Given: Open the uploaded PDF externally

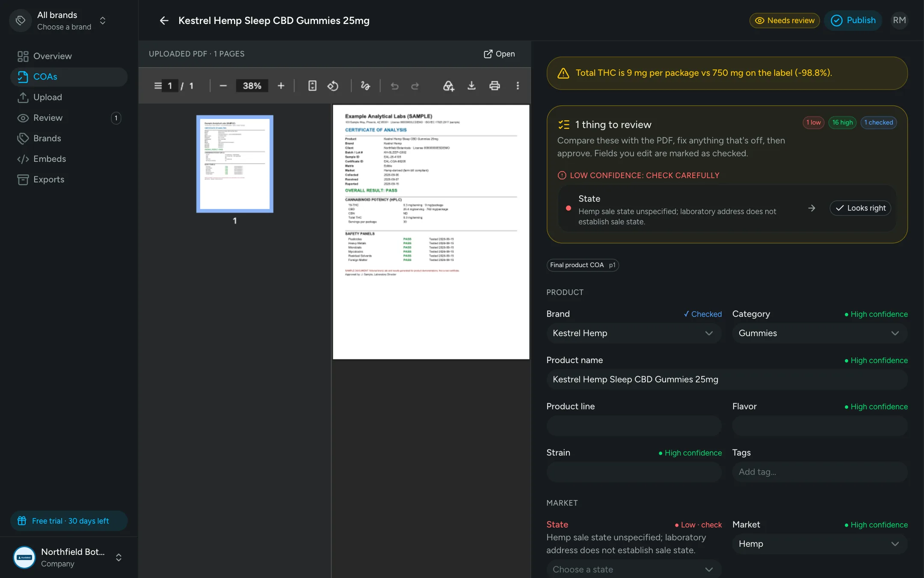Looking at the screenshot, I should [499, 54].
